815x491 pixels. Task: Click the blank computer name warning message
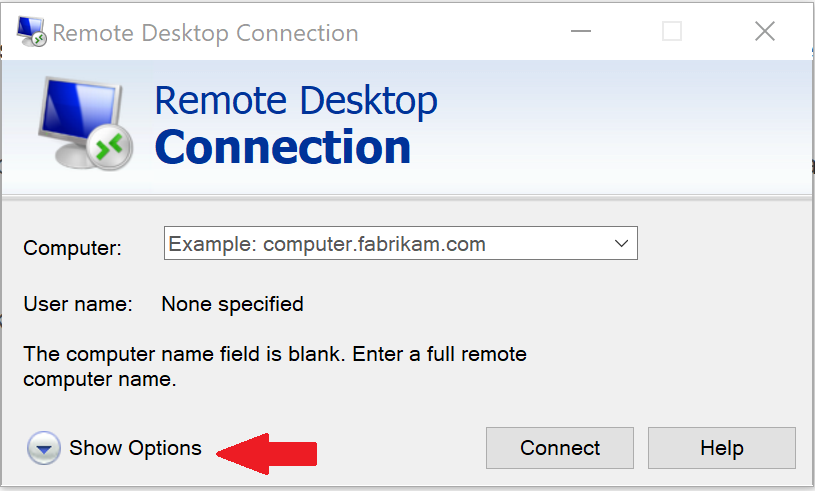(x=275, y=366)
